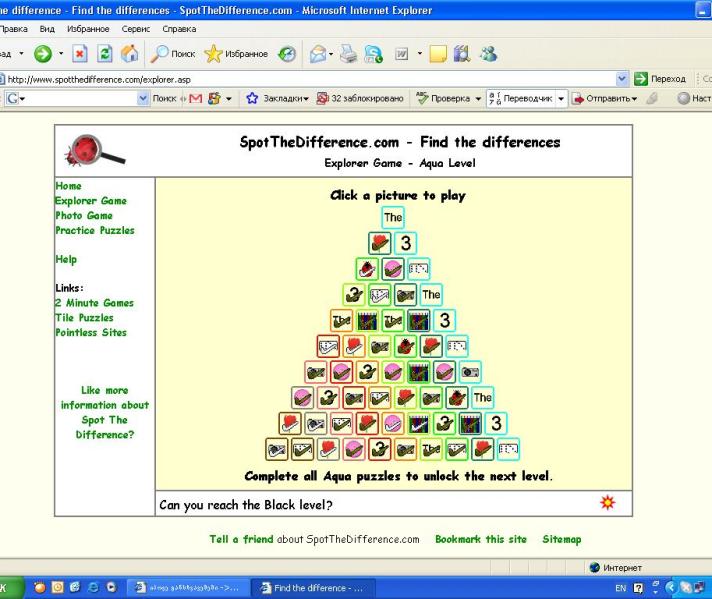Open the Проверка dropdown arrow
Screen dimensions: 712x599
click(478, 99)
